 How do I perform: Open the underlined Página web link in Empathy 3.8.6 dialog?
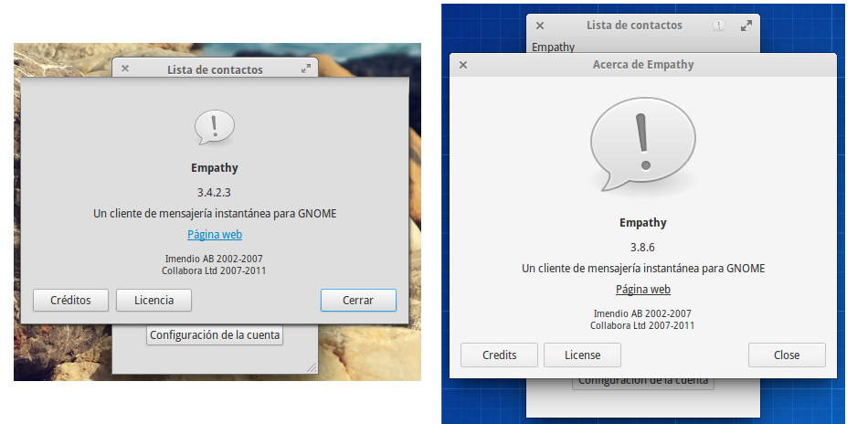coord(642,290)
